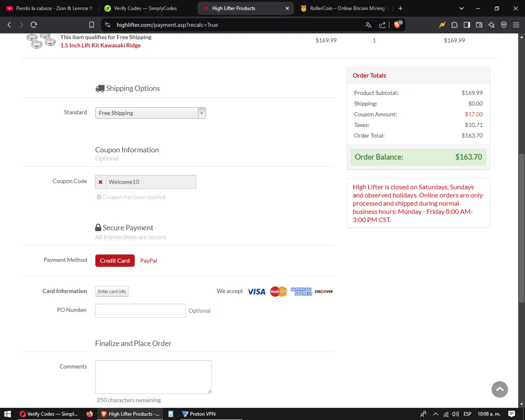This screenshot has width=525, height=420.
Task: Switch to Pierdo la cabeza YouTube tab
Action: click(x=49, y=8)
